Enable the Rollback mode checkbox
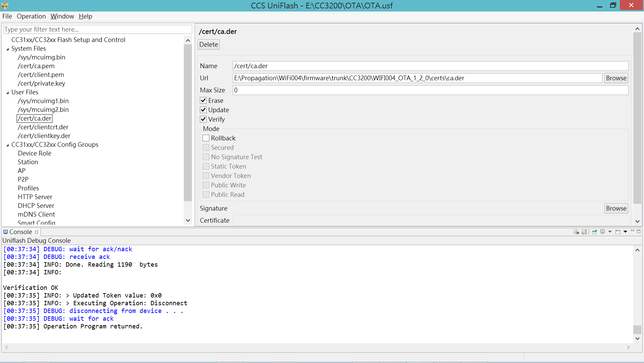The width and height of the screenshot is (644, 363). point(206,138)
